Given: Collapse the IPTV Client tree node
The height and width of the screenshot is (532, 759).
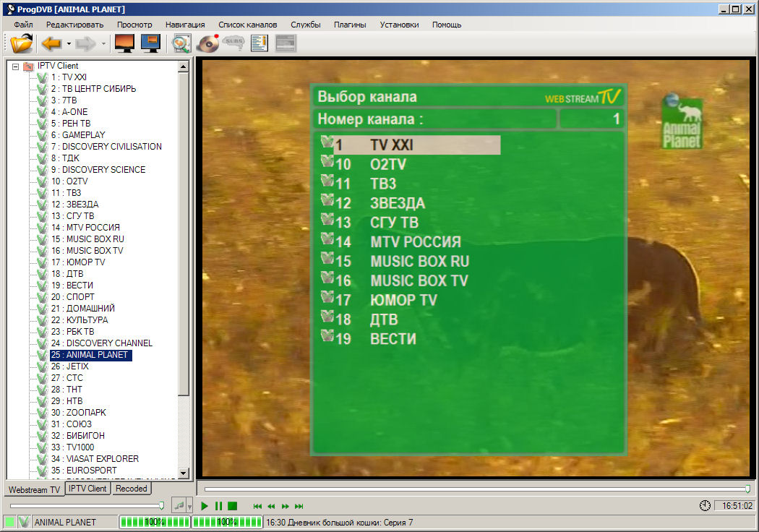Looking at the screenshot, I should pyautogui.click(x=15, y=66).
